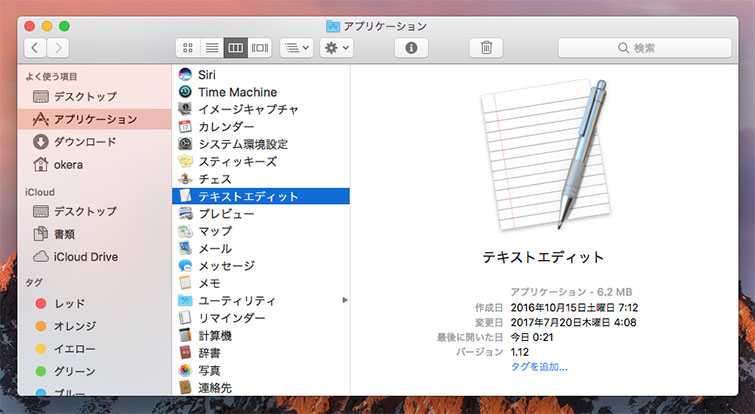Click the バージョン value 1.12
Screen dimensions: 755x414
coord(520,352)
